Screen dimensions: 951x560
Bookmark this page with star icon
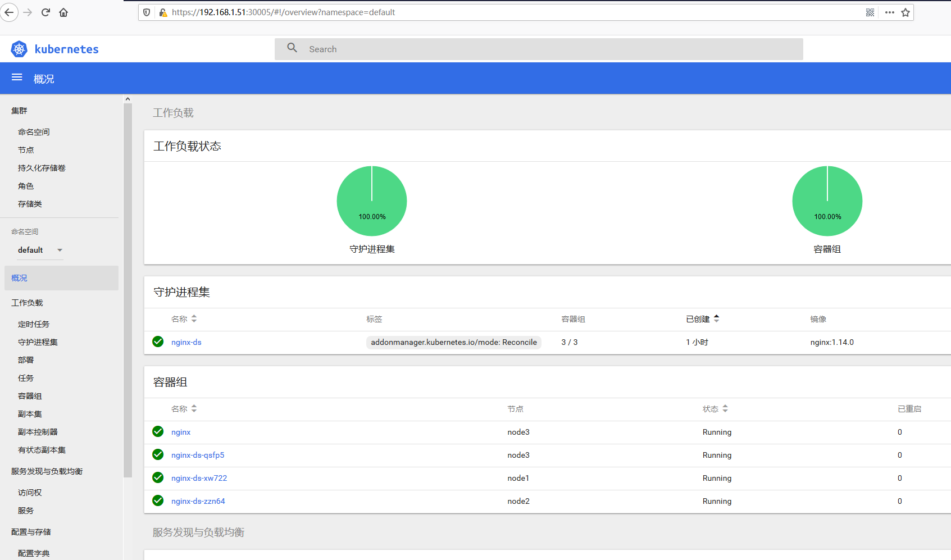tap(906, 12)
